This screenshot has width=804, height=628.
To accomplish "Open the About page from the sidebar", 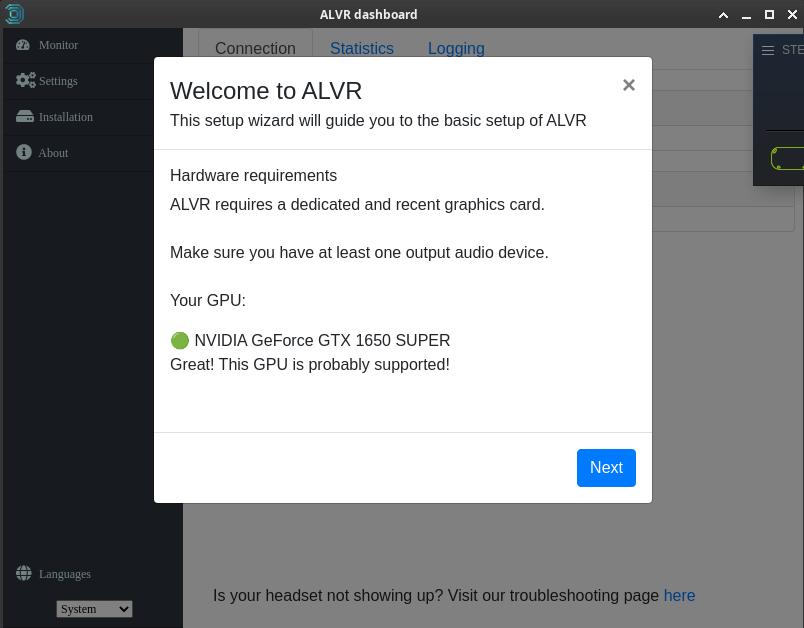I will tap(53, 152).
